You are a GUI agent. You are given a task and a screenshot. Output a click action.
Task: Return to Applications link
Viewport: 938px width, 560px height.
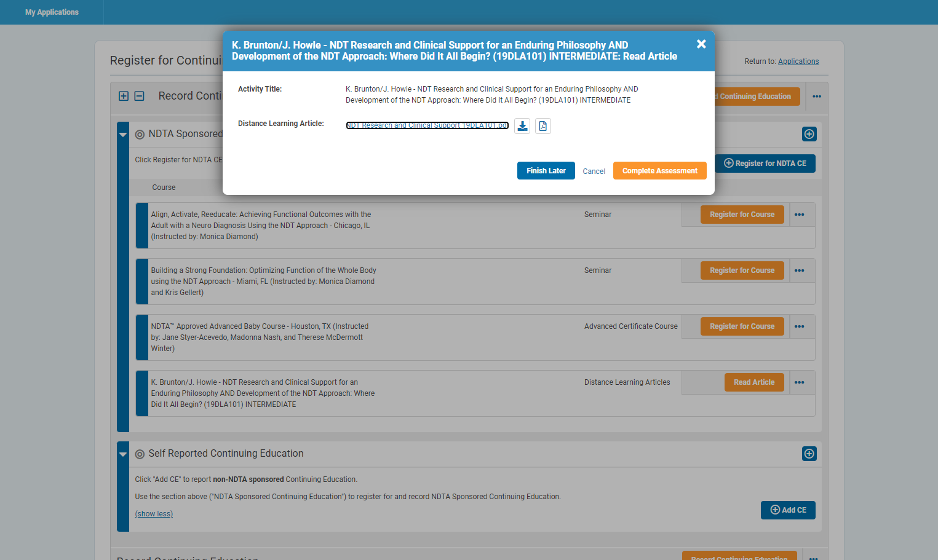[x=798, y=61]
